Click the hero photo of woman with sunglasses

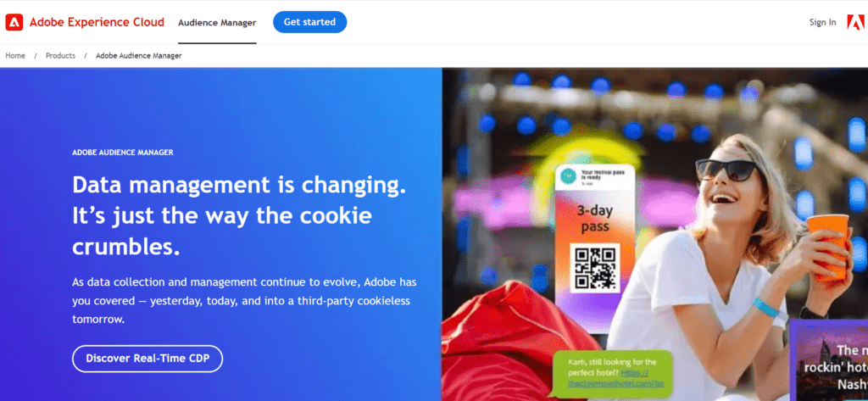[655, 234]
